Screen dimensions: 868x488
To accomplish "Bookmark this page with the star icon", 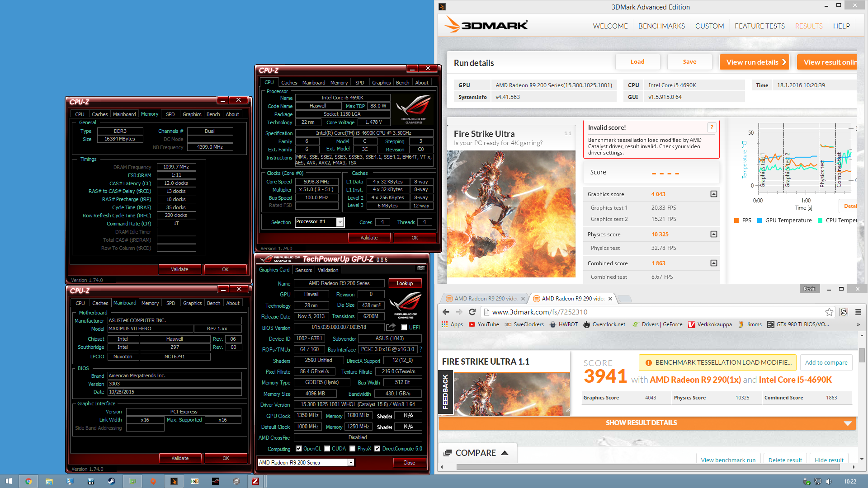I will tap(829, 312).
